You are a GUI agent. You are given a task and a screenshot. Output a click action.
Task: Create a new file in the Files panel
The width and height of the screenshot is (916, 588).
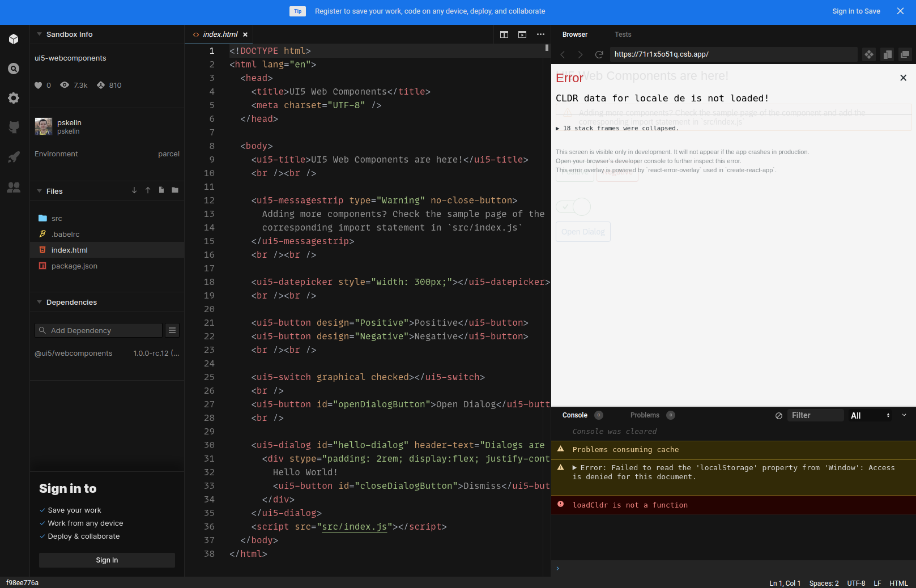coord(161,191)
